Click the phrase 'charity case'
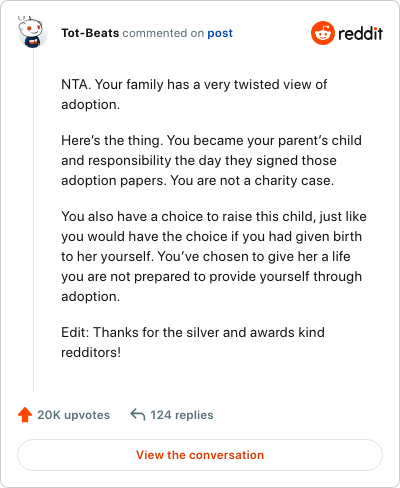400x488 pixels. (x=293, y=180)
